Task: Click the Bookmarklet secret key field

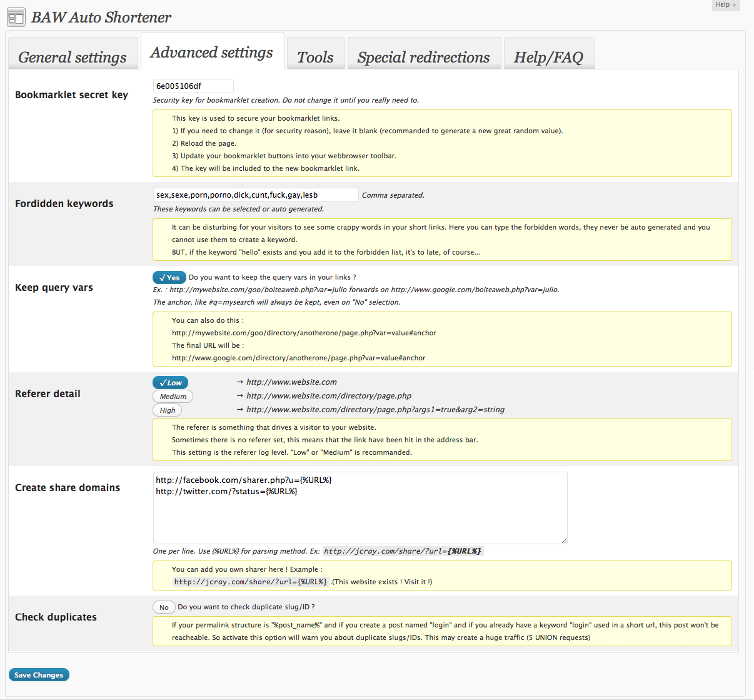Action: [x=193, y=86]
